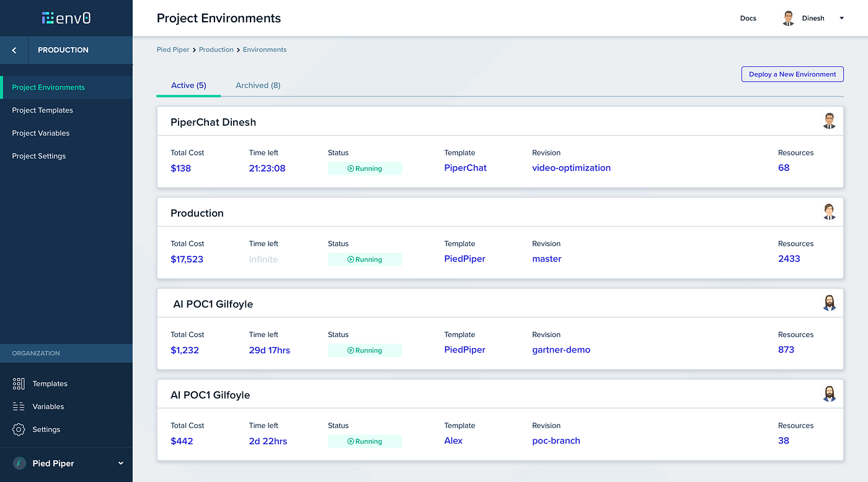Expand the Pied Piper organization switcher chevron

click(x=121, y=463)
